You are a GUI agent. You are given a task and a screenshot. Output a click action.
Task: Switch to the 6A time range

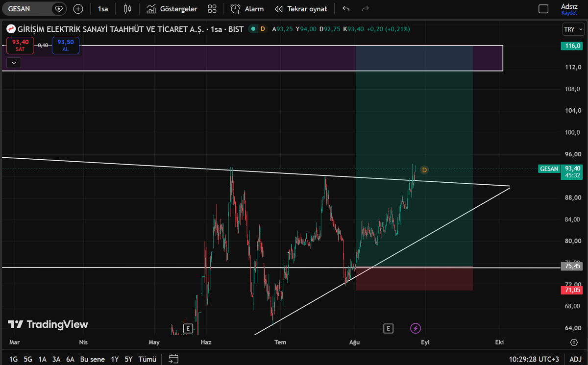pos(71,359)
